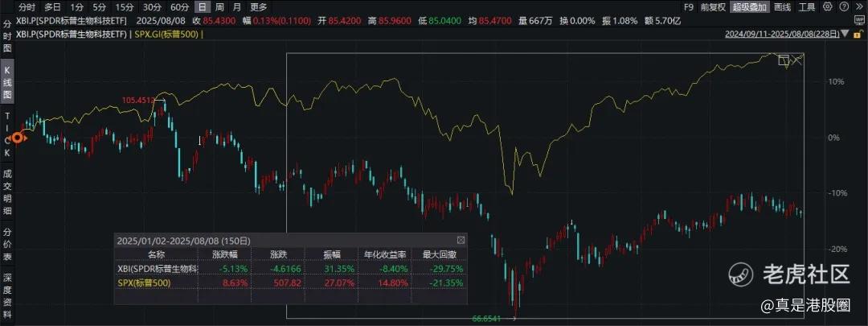The image size is (868, 326).
Task: Click the range selection window icon
Action: point(784,60)
